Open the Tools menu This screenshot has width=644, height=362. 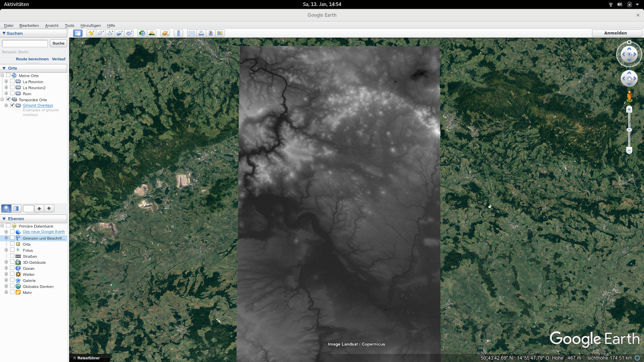tap(69, 25)
